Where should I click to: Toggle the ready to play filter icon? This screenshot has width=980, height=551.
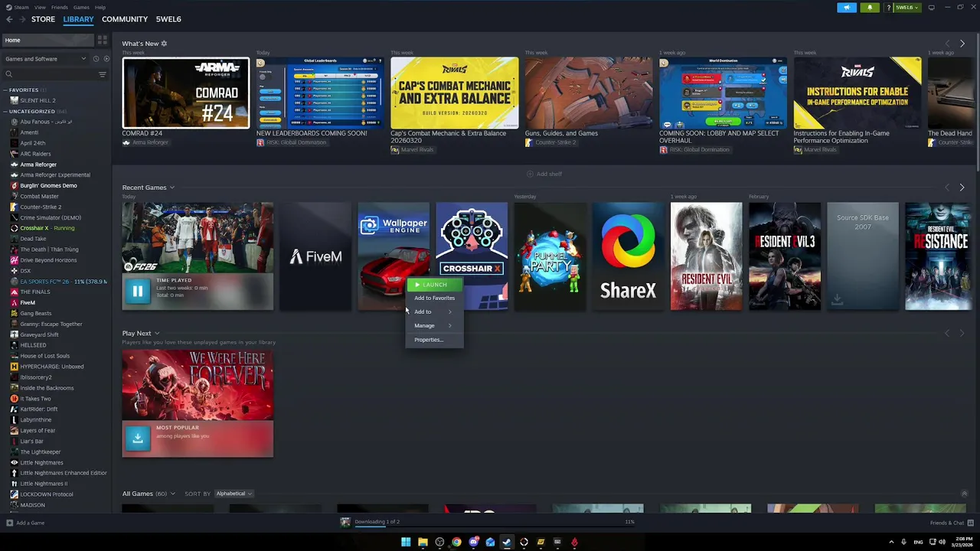(106, 59)
